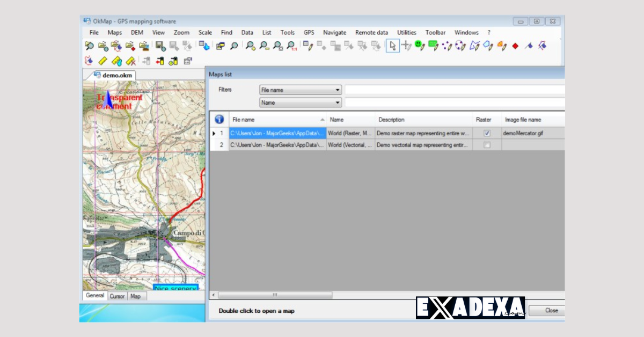Click the Zoom Out magnifier tool
The height and width of the screenshot is (337, 644).
264,47
